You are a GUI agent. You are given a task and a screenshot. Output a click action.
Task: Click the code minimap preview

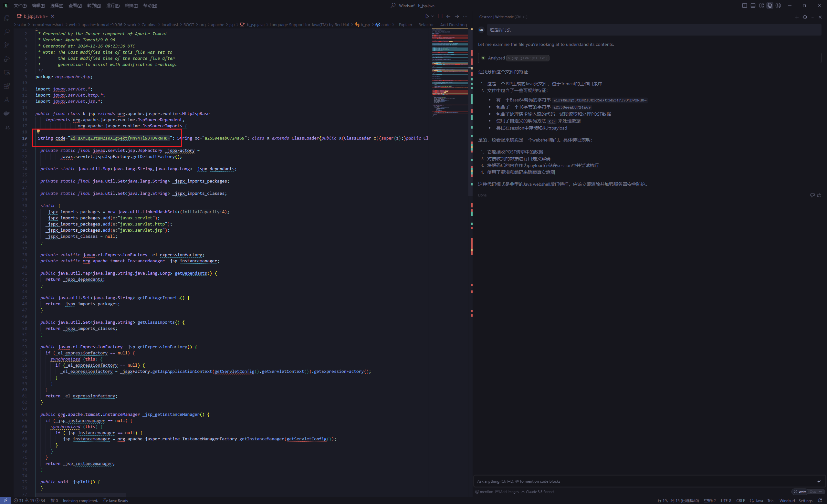[x=450, y=72]
